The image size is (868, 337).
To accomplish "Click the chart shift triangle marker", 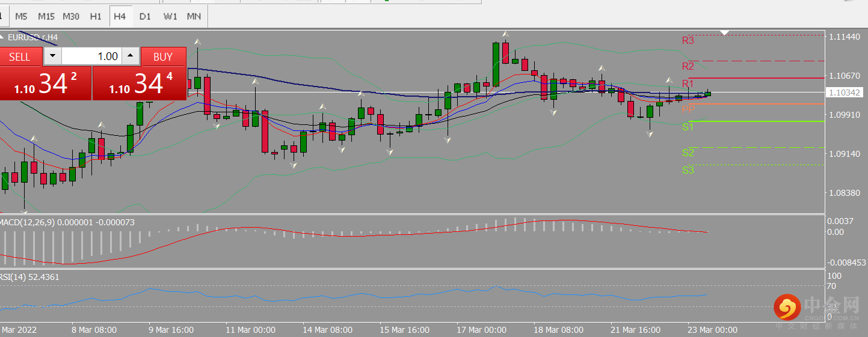I will tap(725, 32).
